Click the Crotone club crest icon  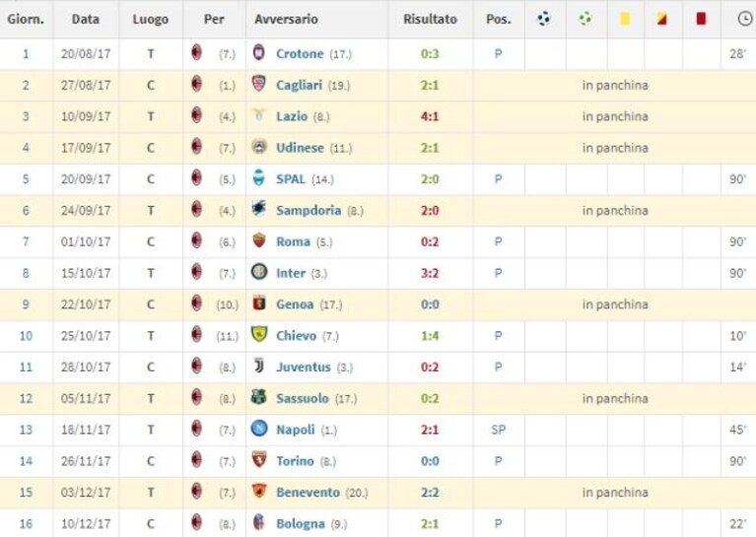tap(259, 52)
